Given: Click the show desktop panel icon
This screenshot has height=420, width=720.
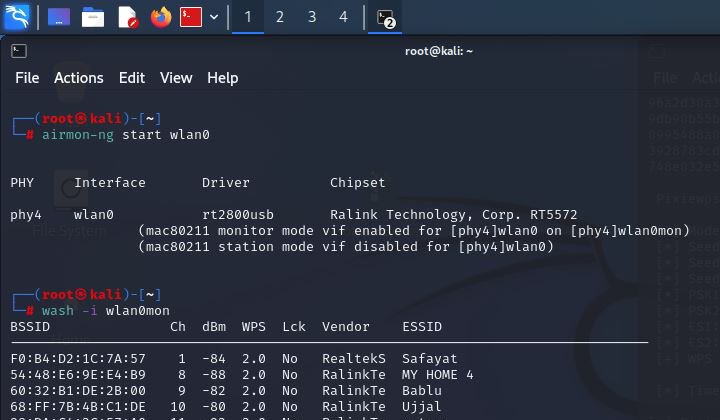Looking at the screenshot, I should (x=59, y=17).
